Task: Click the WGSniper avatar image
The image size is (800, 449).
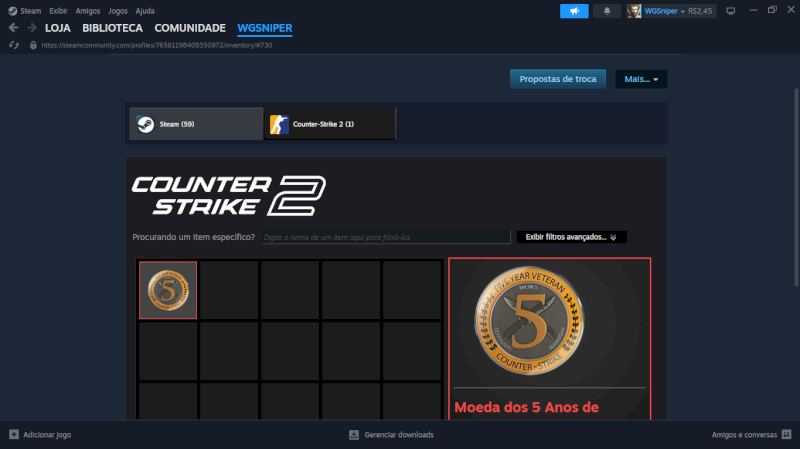Action: 634,11
